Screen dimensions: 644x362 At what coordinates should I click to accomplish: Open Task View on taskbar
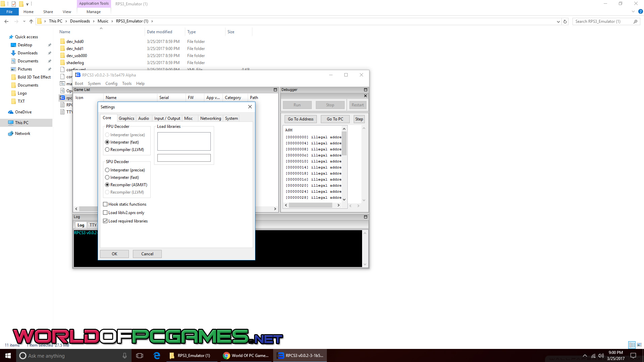tap(140, 356)
